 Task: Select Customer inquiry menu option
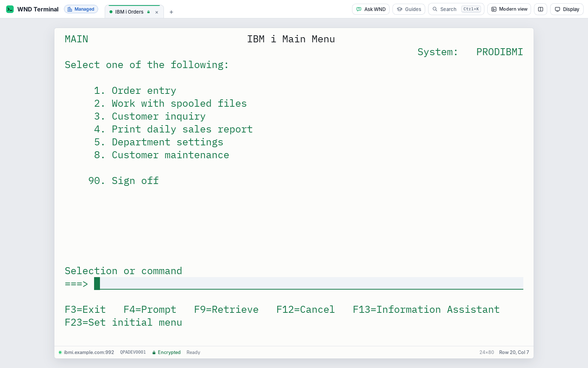[x=150, y=116]
